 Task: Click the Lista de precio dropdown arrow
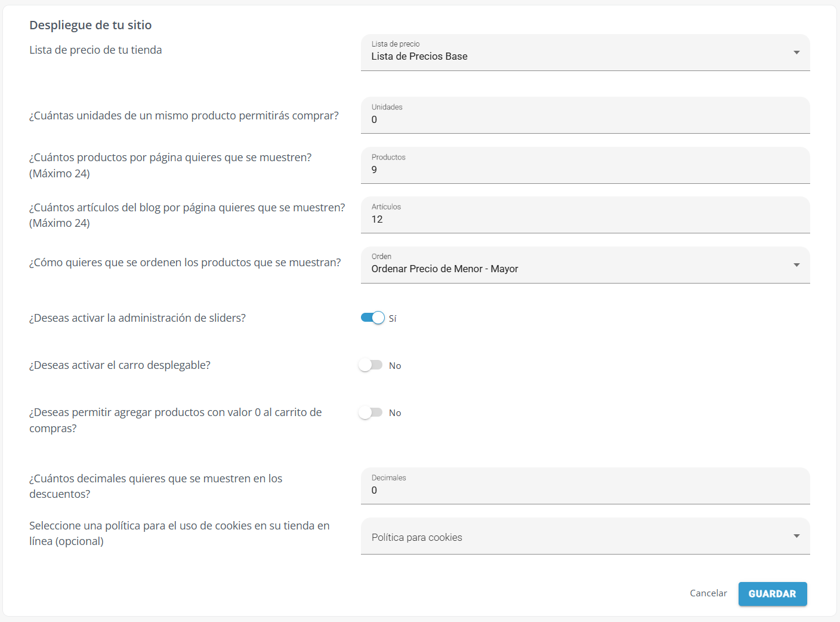[x=796, y=53]
